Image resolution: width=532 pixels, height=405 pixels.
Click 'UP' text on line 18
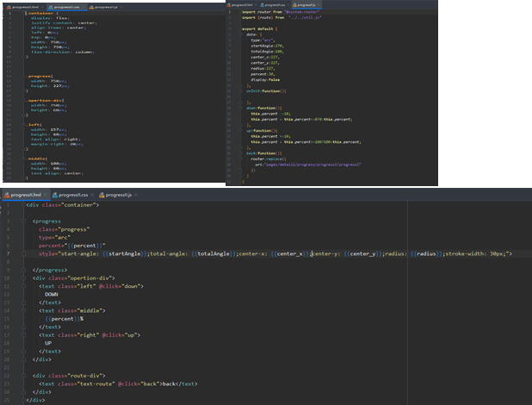pyautogui.click(x=48, y=343)
